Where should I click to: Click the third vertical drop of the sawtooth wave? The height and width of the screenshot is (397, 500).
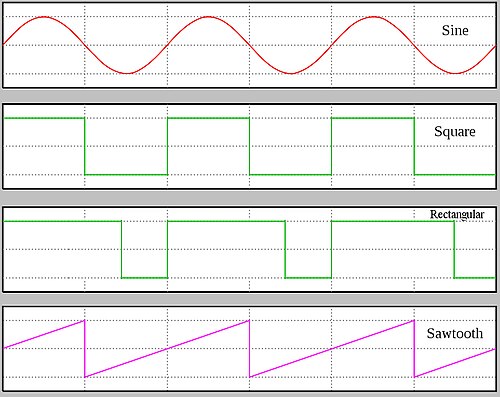coord(414,349)
